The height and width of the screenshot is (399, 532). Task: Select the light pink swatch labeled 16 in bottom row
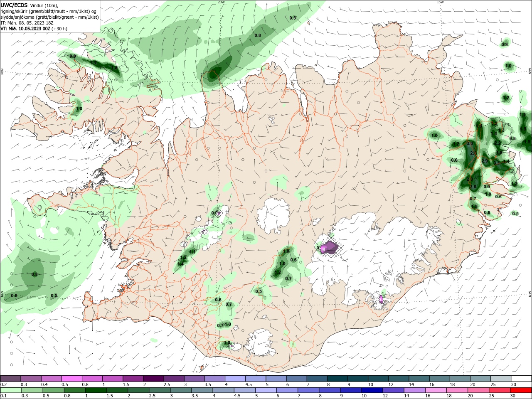pos(436,390)
